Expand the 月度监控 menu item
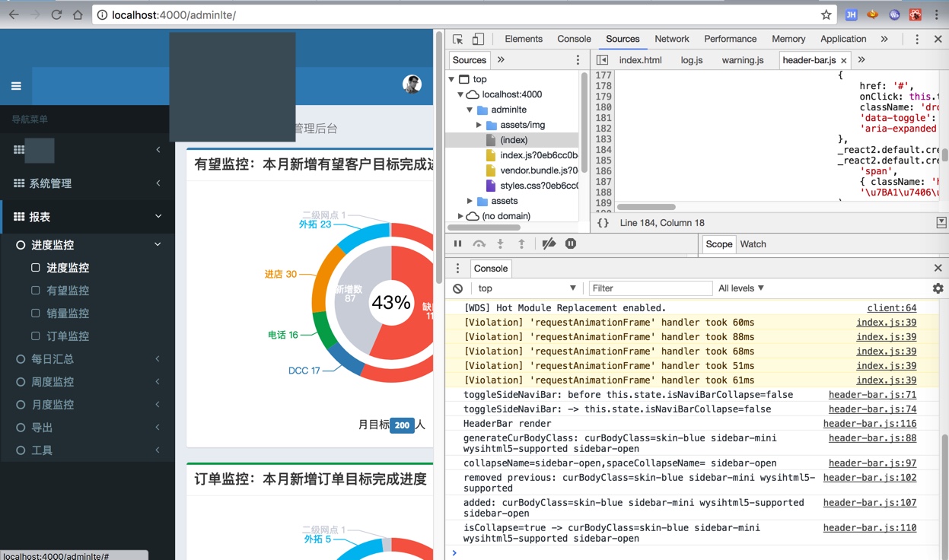Image resolution: width=949 pixels, height=560 pixels. 88,405
